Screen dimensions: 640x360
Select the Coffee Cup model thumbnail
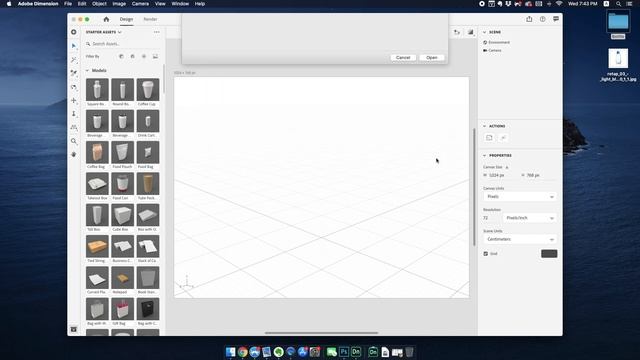148,89
